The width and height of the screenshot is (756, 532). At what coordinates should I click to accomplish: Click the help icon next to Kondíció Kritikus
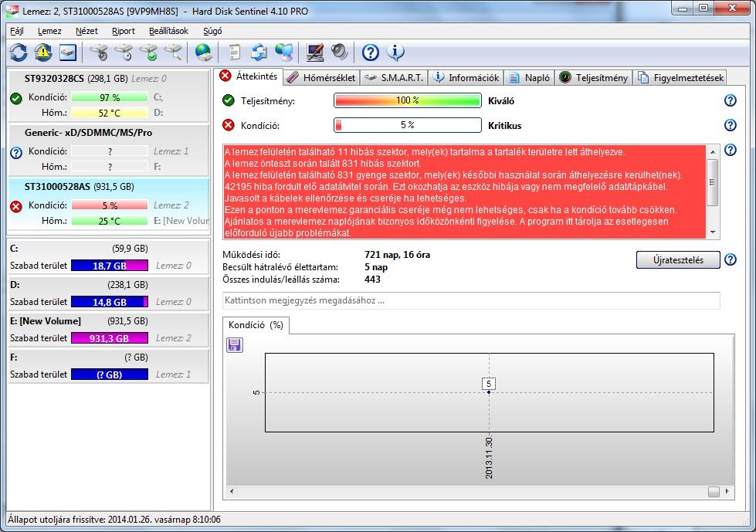[x=731, y=125]
